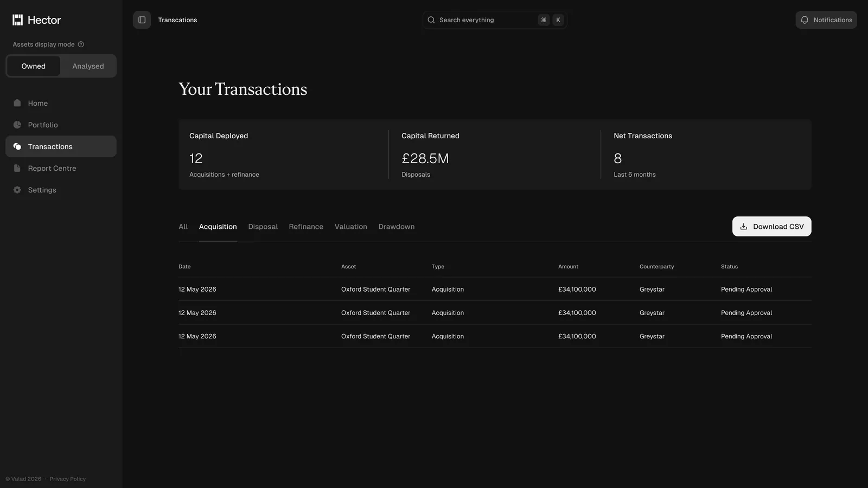The height and width of the screenshot is (488, 868).
Task: Open the assets display mode help icon
Action: click(x=81, y=44)
